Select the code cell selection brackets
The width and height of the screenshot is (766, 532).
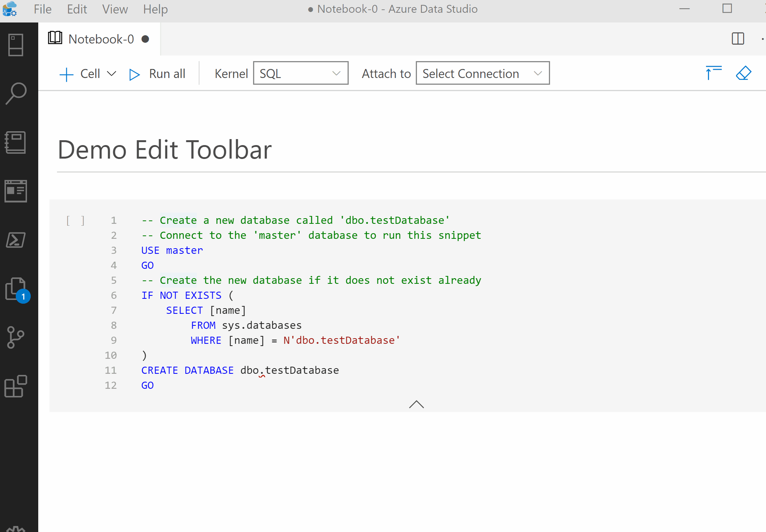[75, 220]
